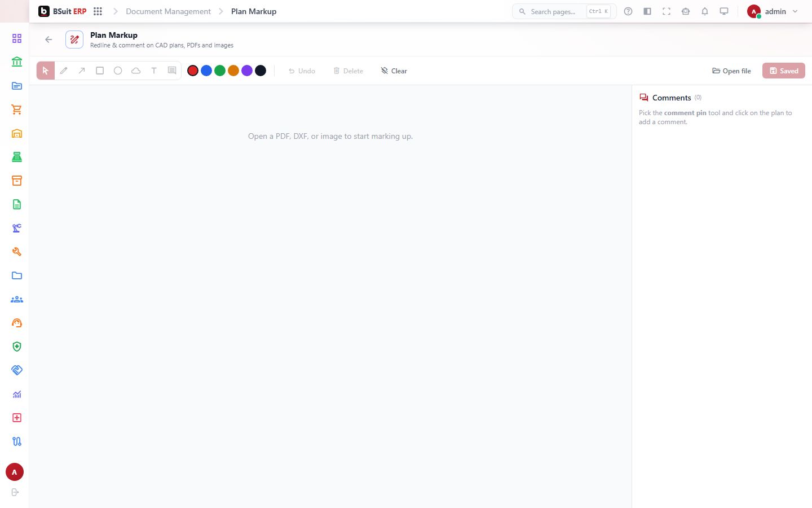
Task: Go back using the left arrow
Action: click(x=48, y=40)
